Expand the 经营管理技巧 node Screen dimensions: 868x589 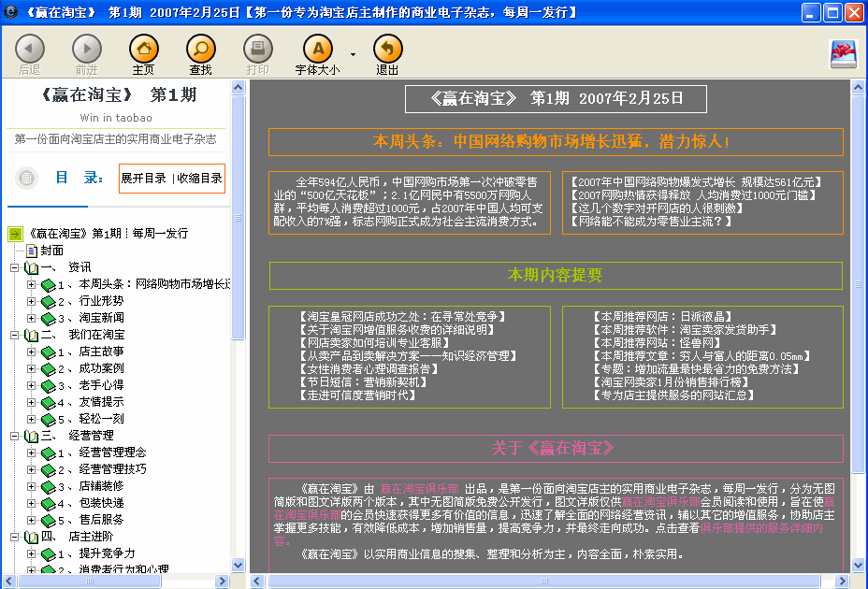[32, 470]
